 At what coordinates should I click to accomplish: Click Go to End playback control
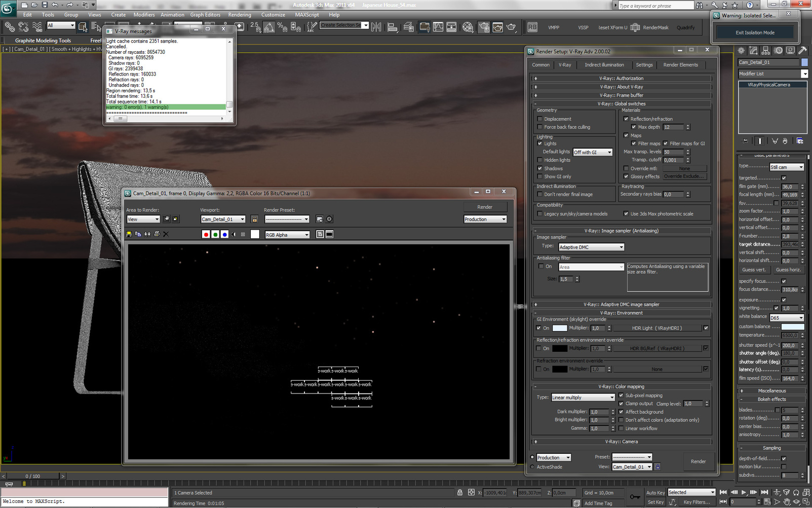(x=764, y=492)
